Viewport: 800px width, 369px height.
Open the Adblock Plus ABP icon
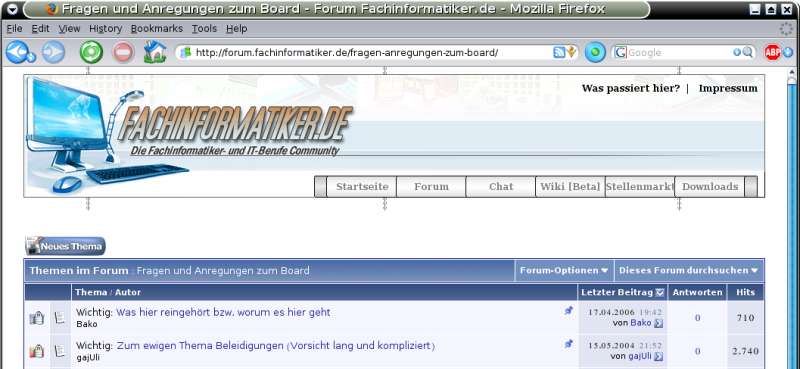[x=772, y=52]
